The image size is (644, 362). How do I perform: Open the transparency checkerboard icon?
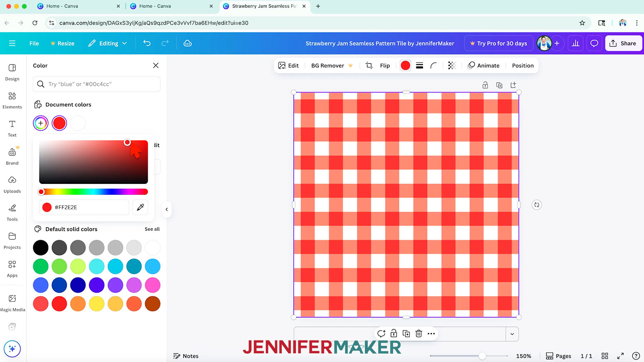coord(452,66)
